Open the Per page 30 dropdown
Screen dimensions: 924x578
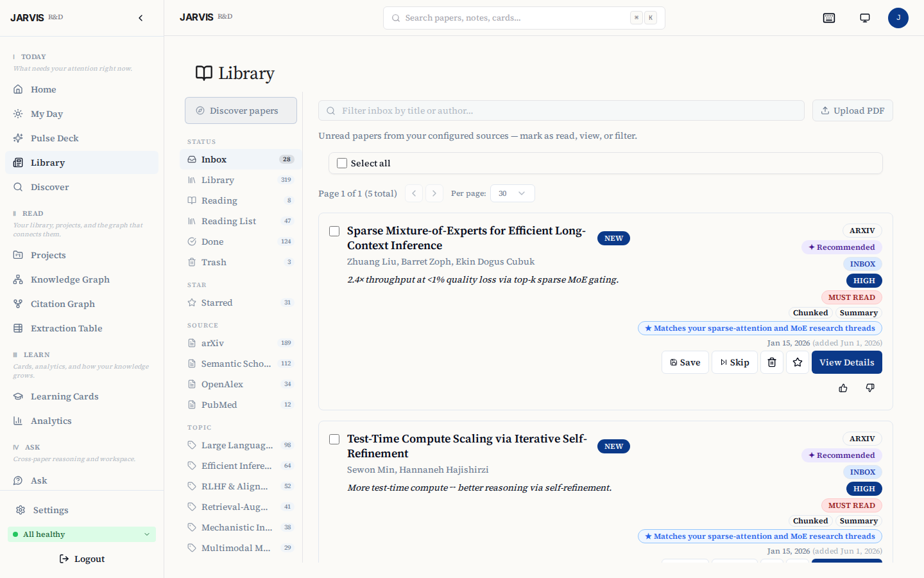pyautogui.click(x=513, y=193)
